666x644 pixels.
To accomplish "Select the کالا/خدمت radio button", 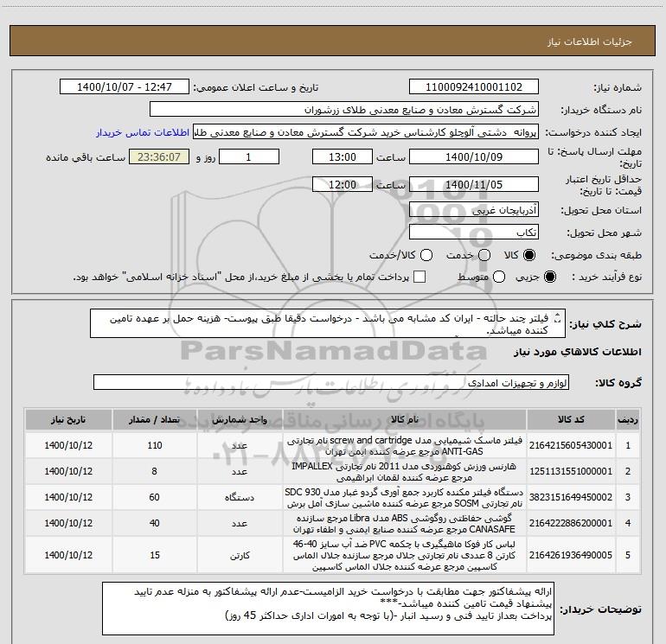I will 426,255.
